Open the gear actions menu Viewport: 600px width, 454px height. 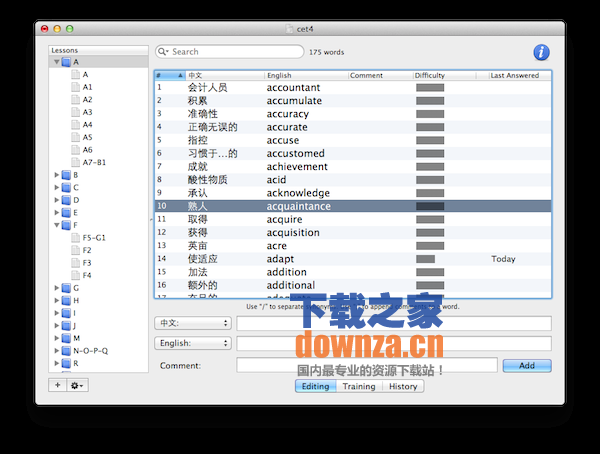click(77, 385)
